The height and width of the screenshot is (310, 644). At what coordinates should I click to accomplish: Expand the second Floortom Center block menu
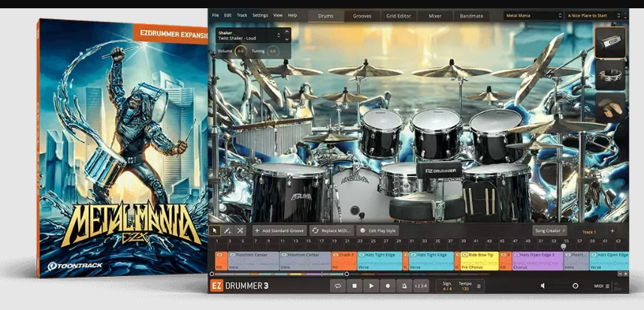pos(284,255)
